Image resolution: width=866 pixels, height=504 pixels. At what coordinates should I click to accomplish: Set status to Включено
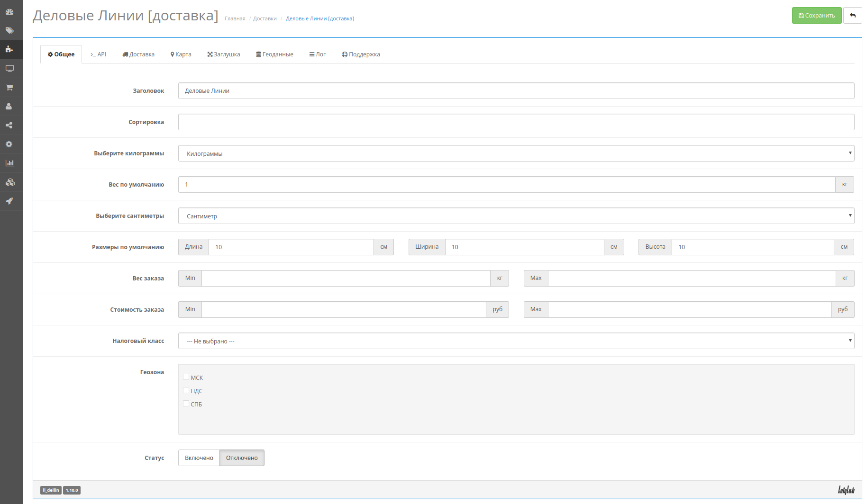[199, 458]
